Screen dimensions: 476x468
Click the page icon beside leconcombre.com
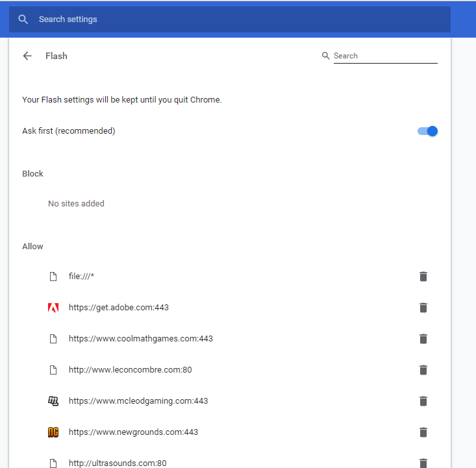point(53,370)
